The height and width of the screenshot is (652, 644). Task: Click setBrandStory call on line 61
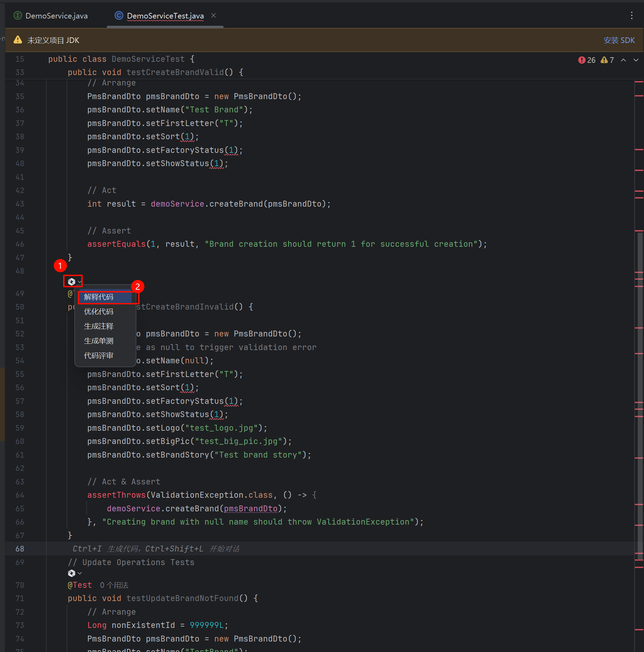click(177, 455)
